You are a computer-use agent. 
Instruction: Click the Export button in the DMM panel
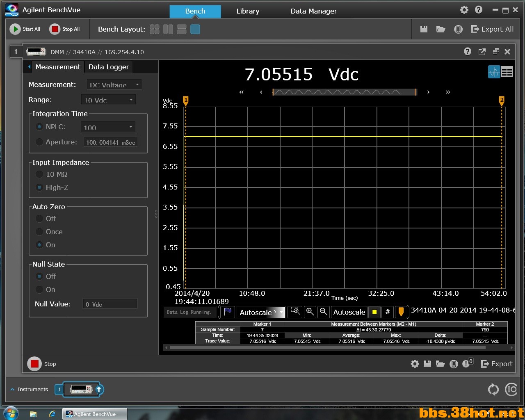[x=497, y=364]
